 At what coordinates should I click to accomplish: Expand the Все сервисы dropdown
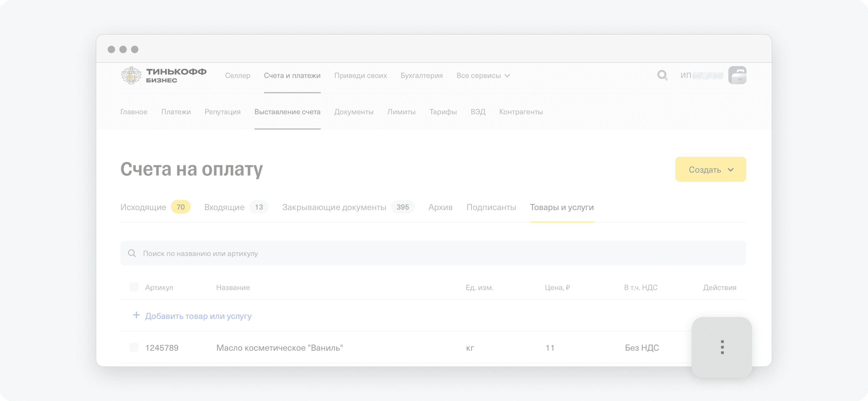[x=483, y=76]
